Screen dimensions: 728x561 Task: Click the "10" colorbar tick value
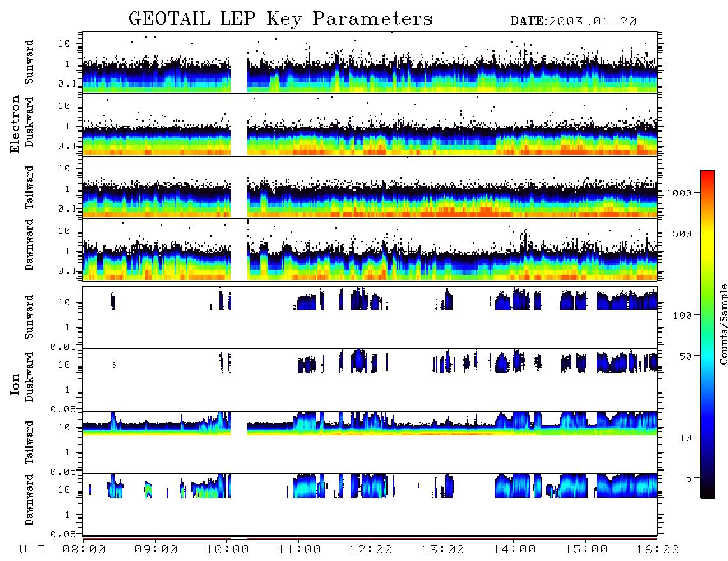685,437
